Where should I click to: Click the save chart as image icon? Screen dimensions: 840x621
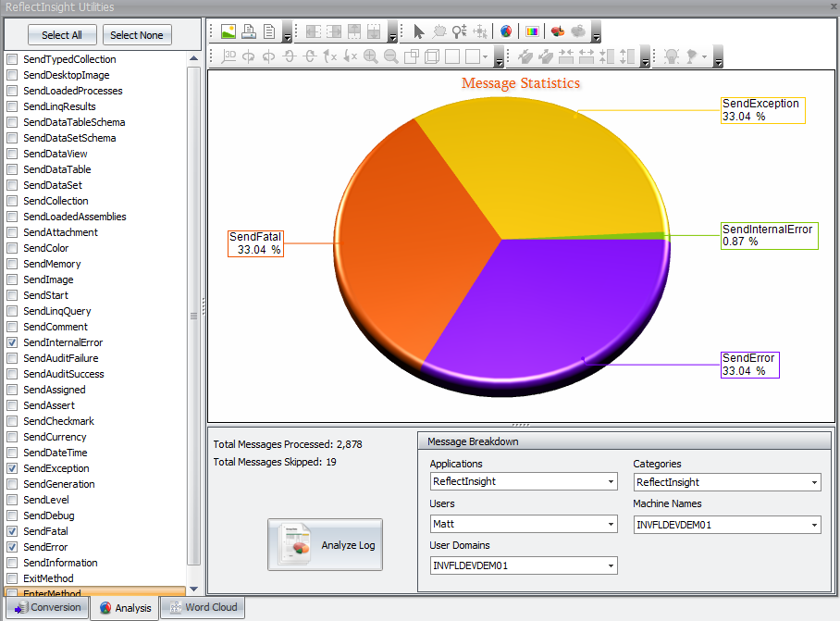228,31
